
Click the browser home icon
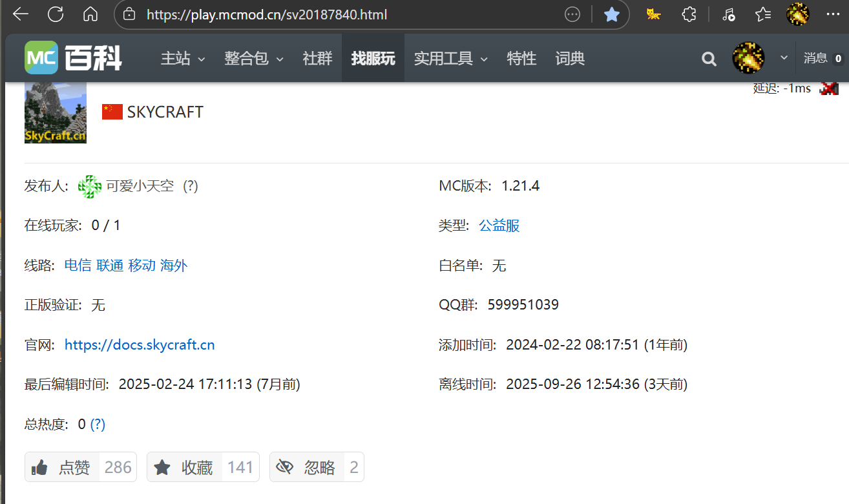tap(90, 14)
